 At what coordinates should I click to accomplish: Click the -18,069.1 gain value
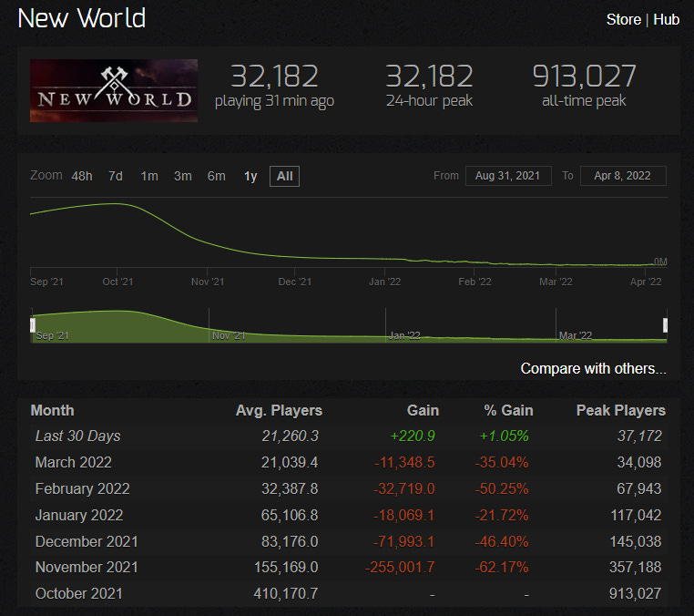click(403, 515)
